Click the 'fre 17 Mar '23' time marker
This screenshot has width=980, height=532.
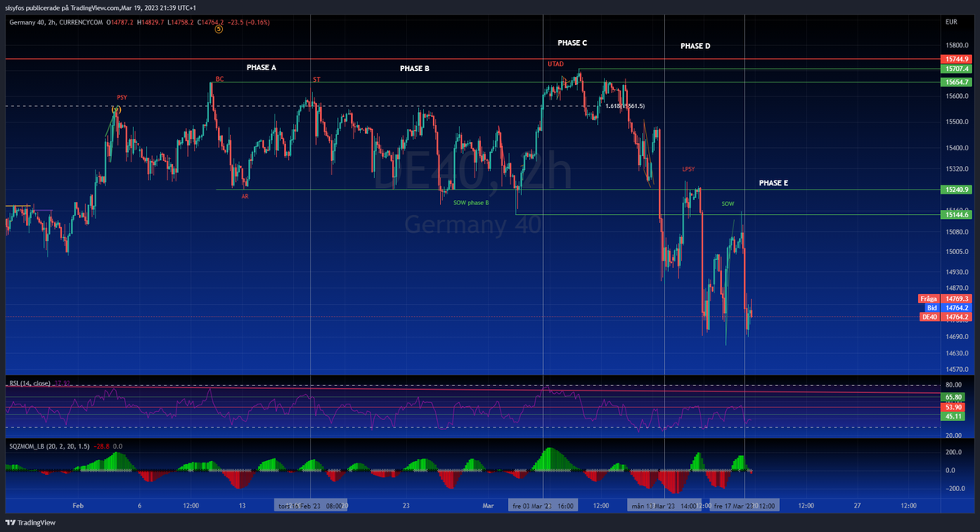[744, 506]
